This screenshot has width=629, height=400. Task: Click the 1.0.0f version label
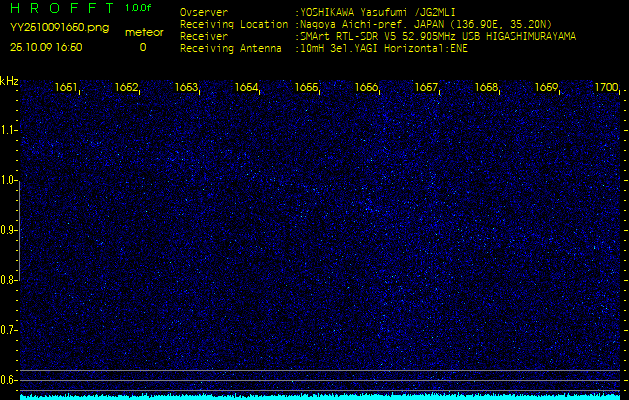click(140, 8)
